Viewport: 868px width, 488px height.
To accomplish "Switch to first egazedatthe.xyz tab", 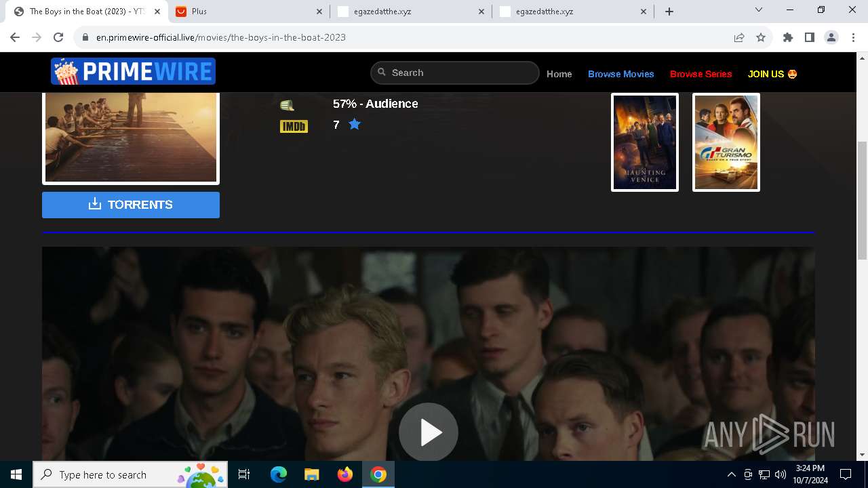I will (412, 12).
